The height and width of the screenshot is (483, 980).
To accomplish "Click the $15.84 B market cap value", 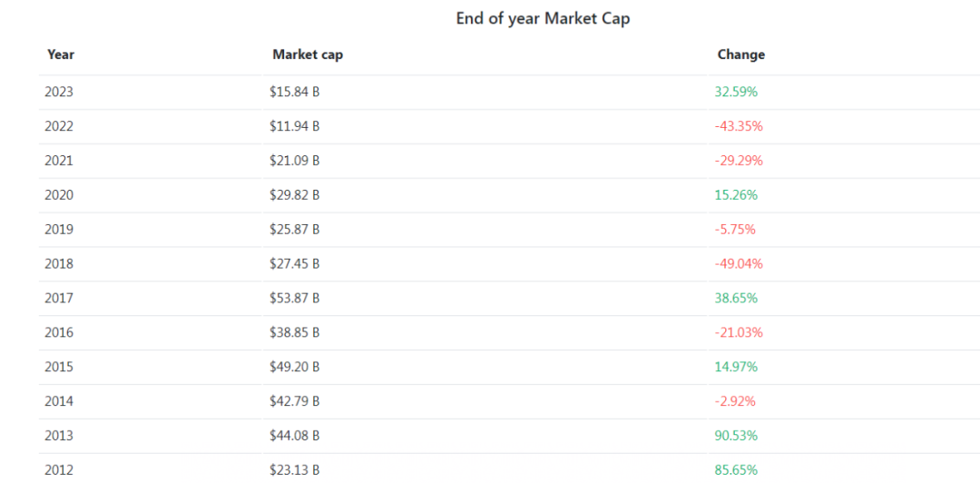I will coord(294,92).
